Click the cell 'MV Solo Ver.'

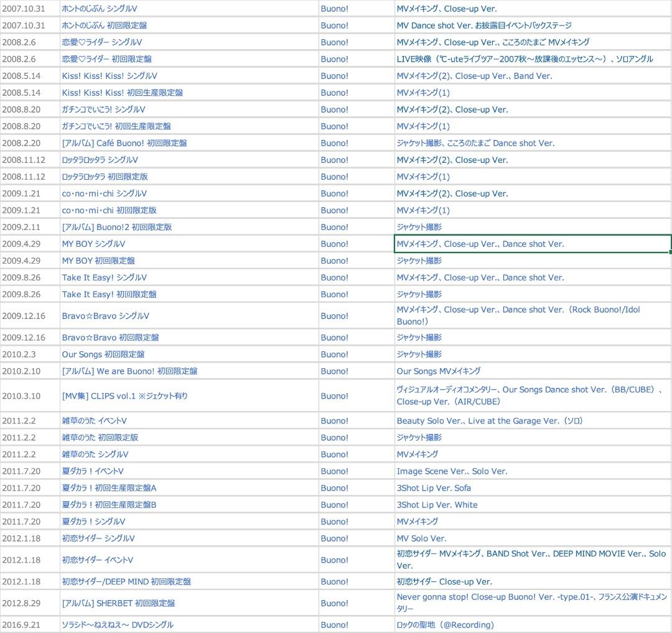pos(533,538)
